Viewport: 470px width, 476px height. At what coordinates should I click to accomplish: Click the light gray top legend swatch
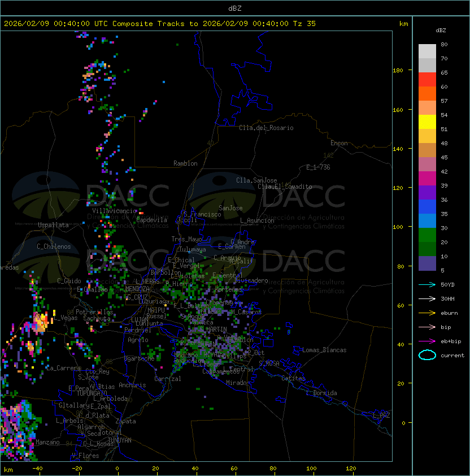click(427, 51)
